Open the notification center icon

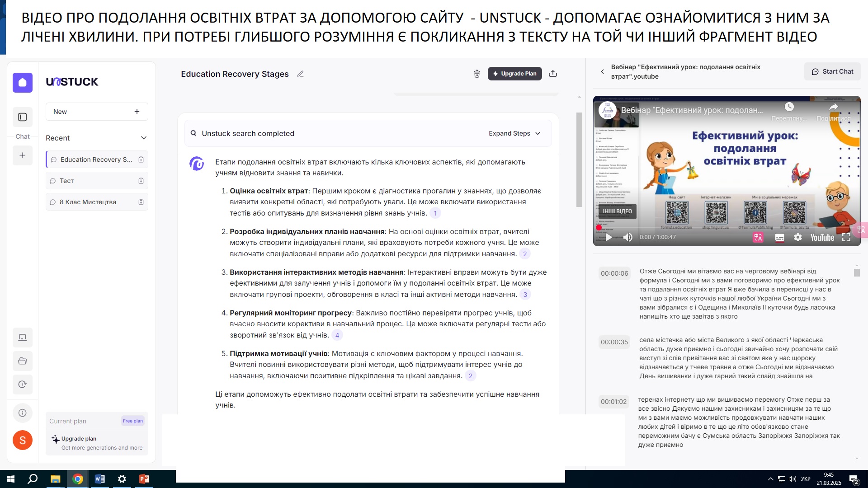[x=854, y=479]
